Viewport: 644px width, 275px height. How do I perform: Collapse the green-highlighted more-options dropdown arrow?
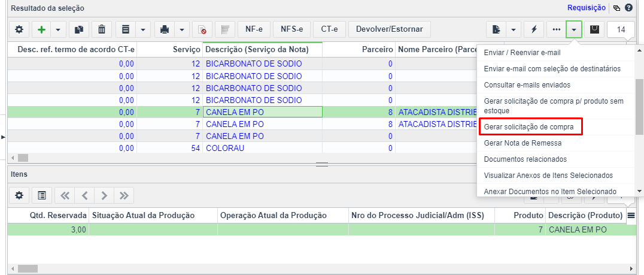coord(574,29)
